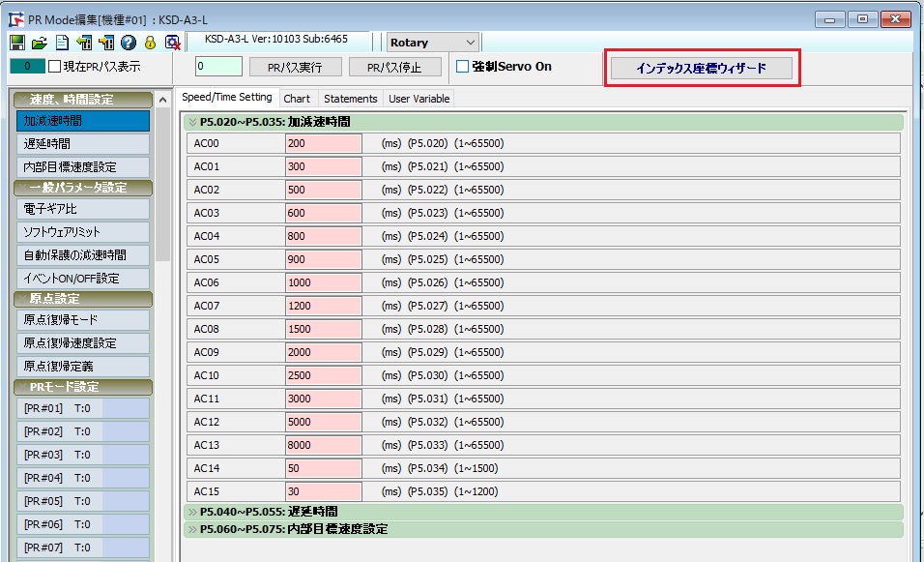Screen dimensions: 924x562
Task: Enable the 現在PRパス表示 checkbox
Action: [x=56, y=67]
